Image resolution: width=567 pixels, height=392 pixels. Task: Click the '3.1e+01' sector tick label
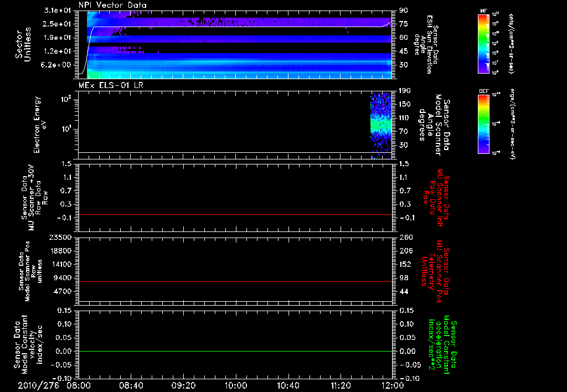tap(57, 10)
